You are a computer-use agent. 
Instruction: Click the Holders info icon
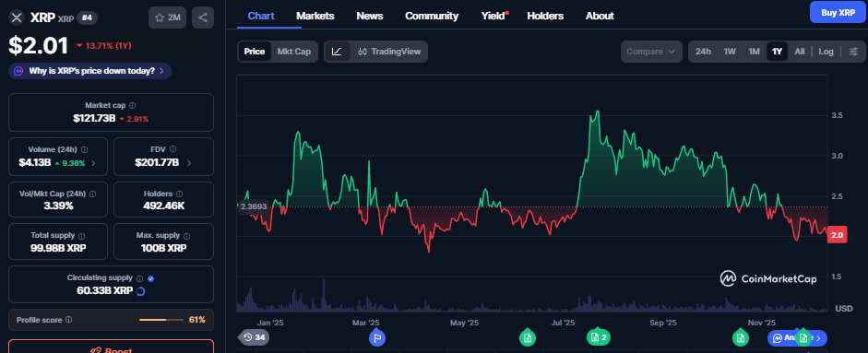(179, 194)
